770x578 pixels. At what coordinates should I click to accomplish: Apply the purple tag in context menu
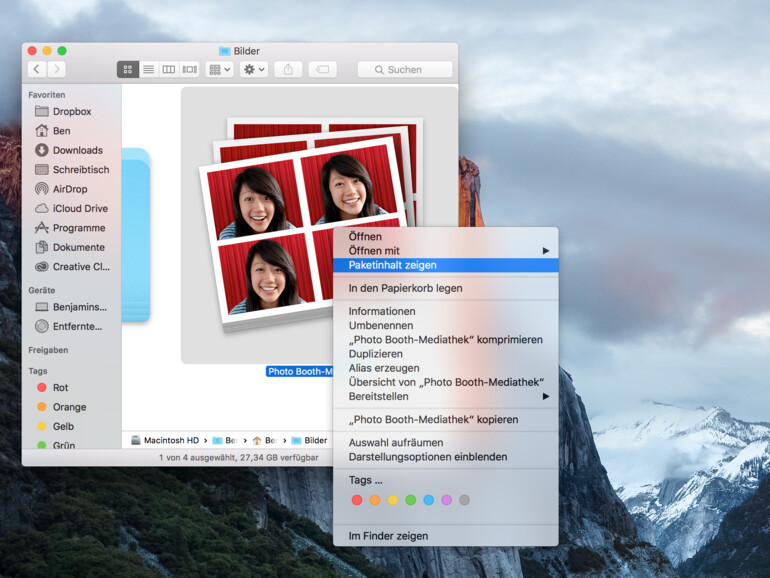click(446, 500)
